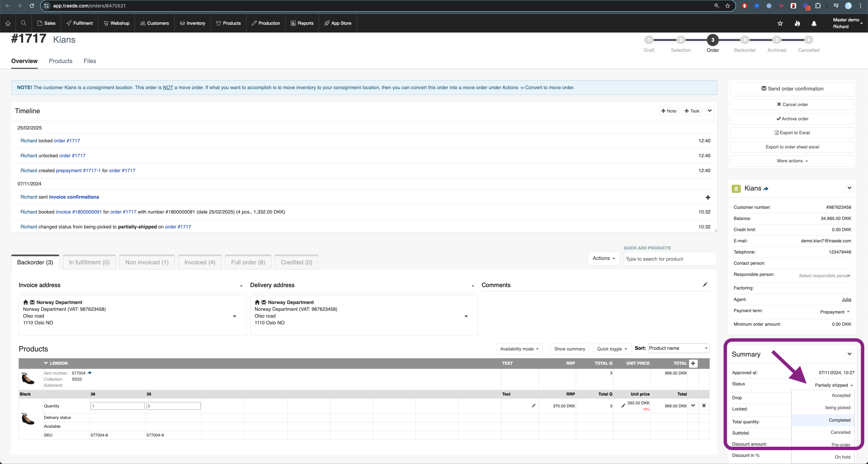The height and width of the screenshot is (464, 868).
Task: Open the Inventory menu
Action: 192,23
